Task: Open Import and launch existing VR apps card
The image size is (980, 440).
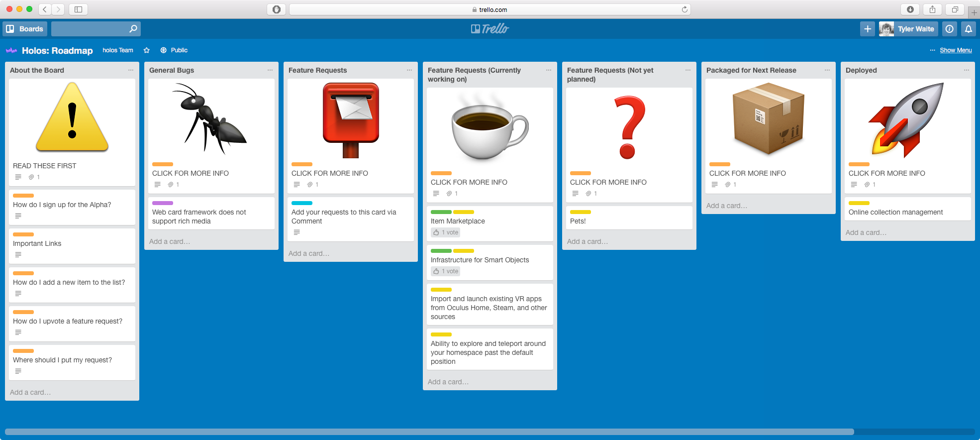Action: tap(490, 304)
